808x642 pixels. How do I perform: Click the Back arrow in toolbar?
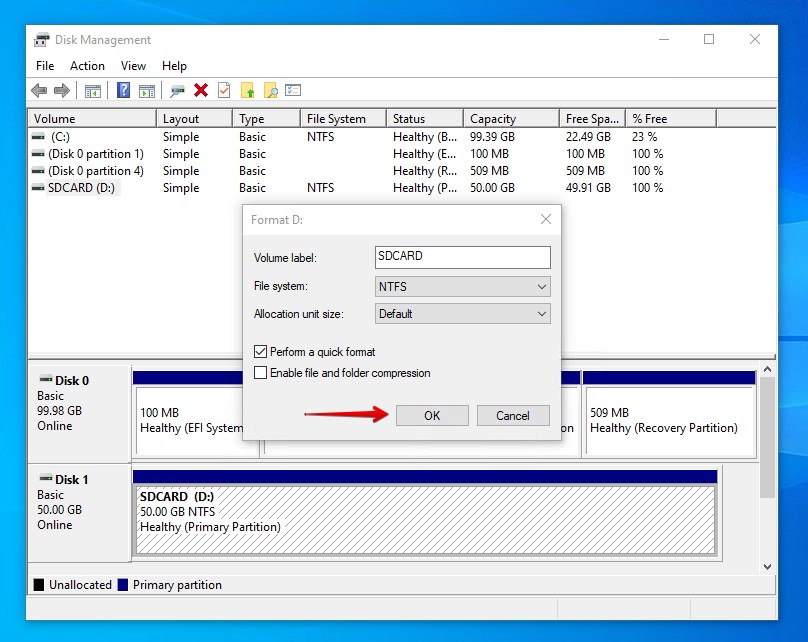pos(39,91)
